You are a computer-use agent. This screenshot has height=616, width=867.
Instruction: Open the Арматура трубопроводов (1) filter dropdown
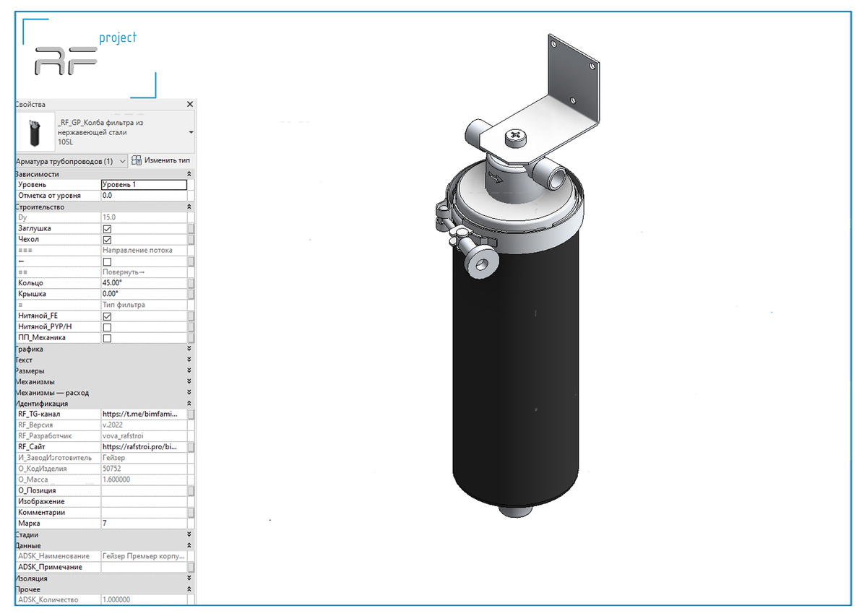pos(71,161)
